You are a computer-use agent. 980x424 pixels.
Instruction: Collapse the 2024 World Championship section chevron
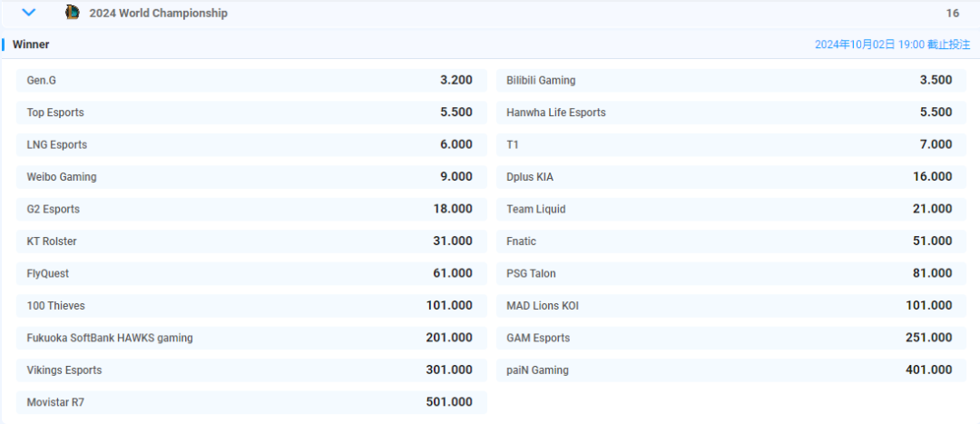click(x=29, y=13)
